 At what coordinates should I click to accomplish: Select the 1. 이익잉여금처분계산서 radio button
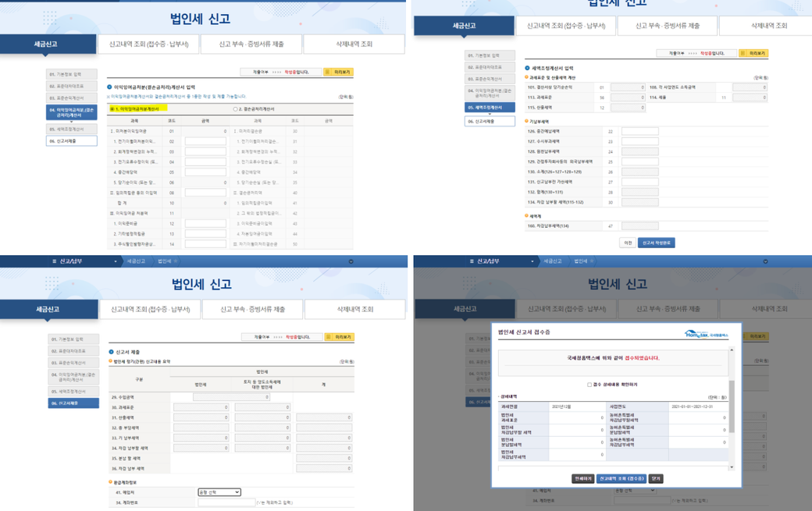[112, 109]
